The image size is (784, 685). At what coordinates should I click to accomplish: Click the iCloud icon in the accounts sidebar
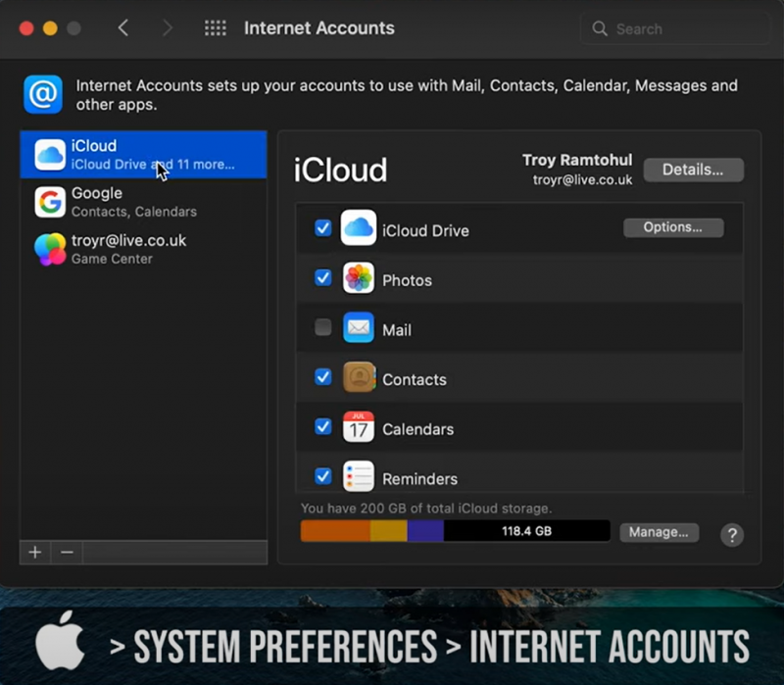[50, 155]
